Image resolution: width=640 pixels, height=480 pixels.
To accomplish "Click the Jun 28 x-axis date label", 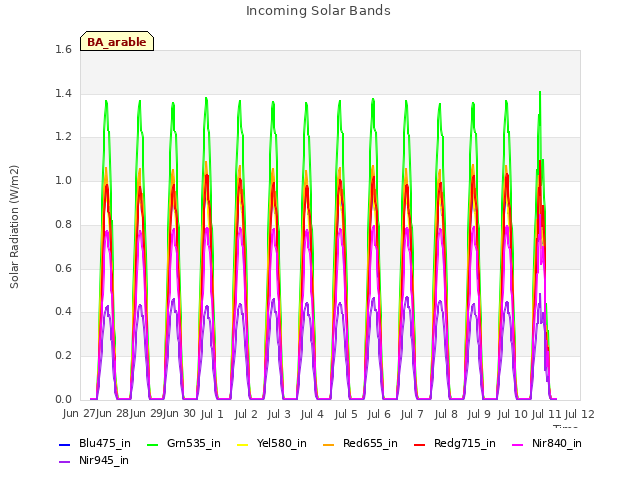I will (x=112, y=414).
